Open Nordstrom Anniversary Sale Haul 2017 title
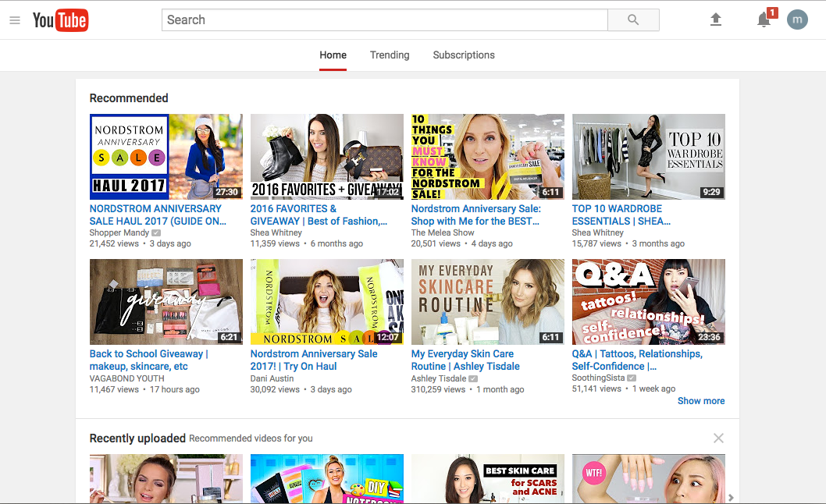 [158, 215]
